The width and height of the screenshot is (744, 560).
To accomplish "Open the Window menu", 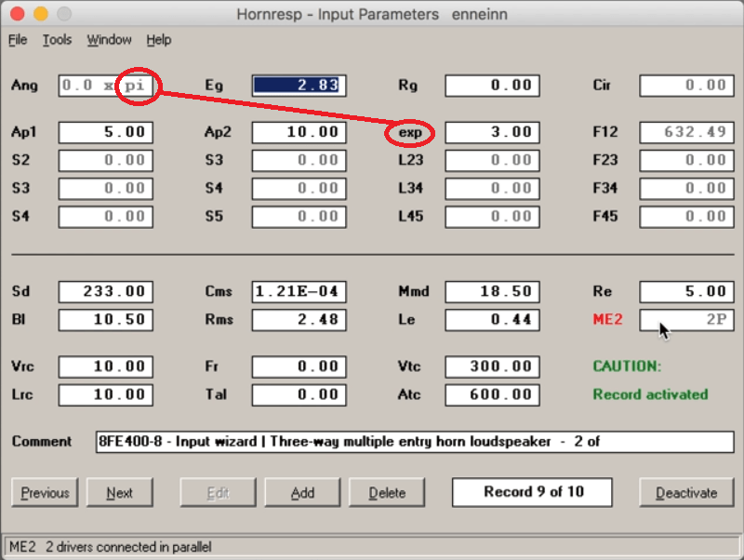I will (x=109, y=40).
